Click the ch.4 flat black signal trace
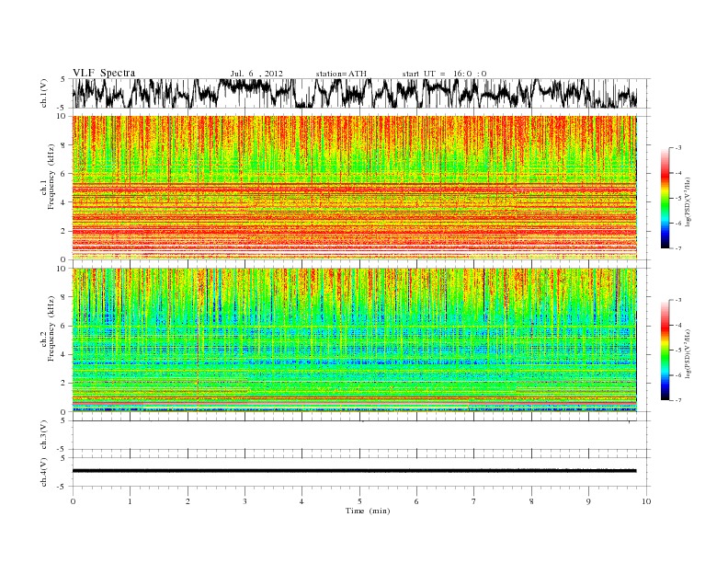Screen dimensions: 728x563 point(355,471)
